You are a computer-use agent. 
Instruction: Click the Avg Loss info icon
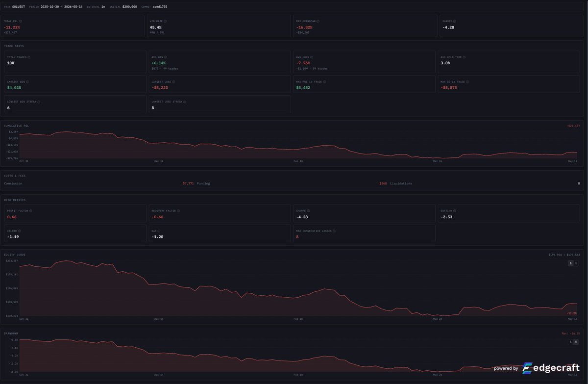[313, 57]
